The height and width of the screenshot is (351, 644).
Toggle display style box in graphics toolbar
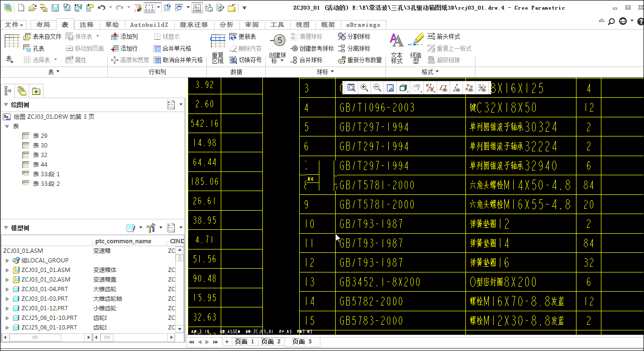click(403, 88)
